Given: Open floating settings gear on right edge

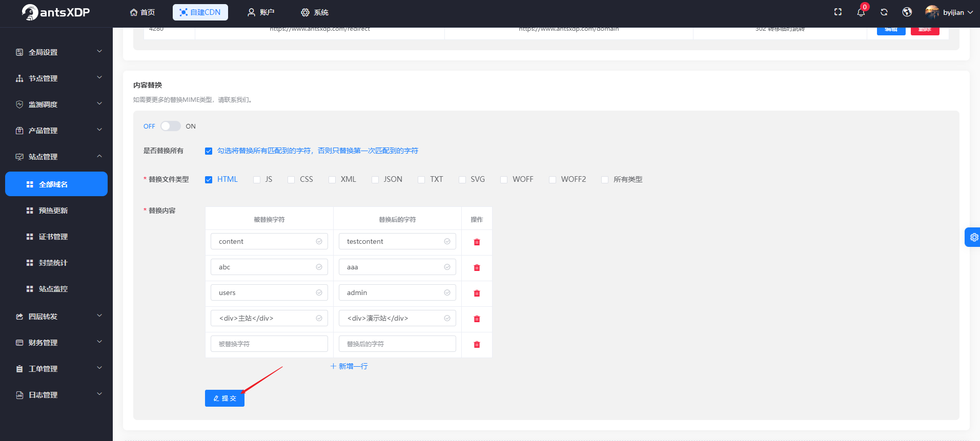Looking at the screenshot, I should (x=973, y=237).
